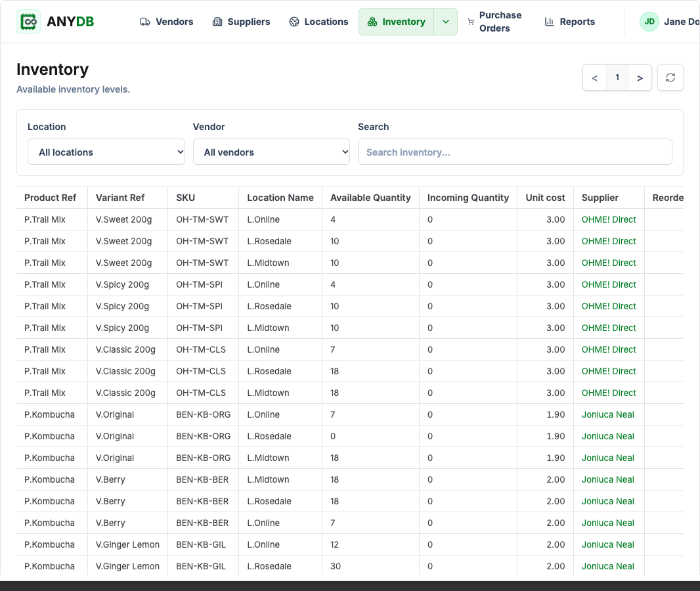The height and width of the screenshot is (591, 700).
Task: Open the Reports page
Action: 569,22
